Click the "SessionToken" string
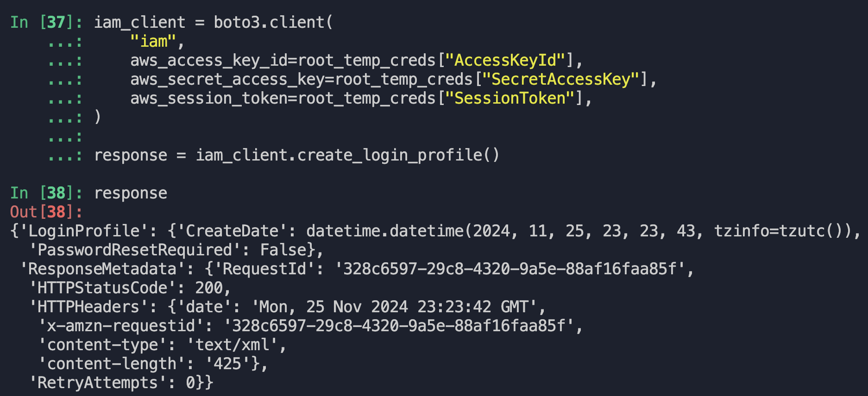Viewport: 868px width, 396px height. 510,98
